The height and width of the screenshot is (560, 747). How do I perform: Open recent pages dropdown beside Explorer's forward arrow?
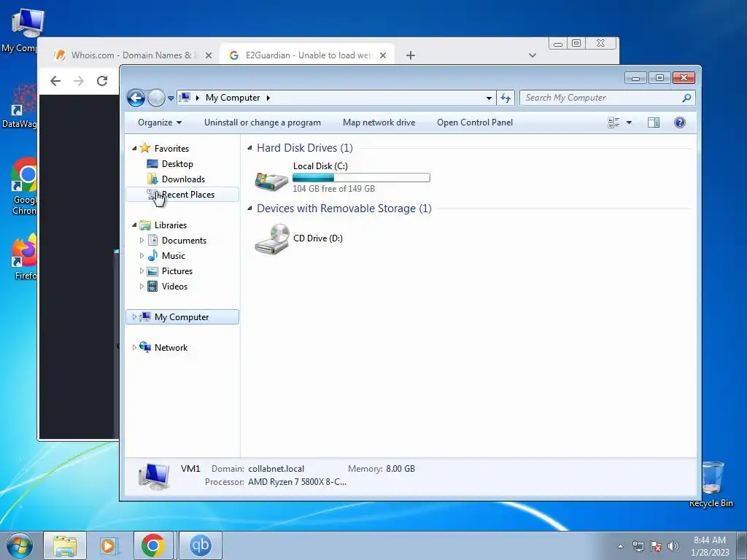pos(171,98)
